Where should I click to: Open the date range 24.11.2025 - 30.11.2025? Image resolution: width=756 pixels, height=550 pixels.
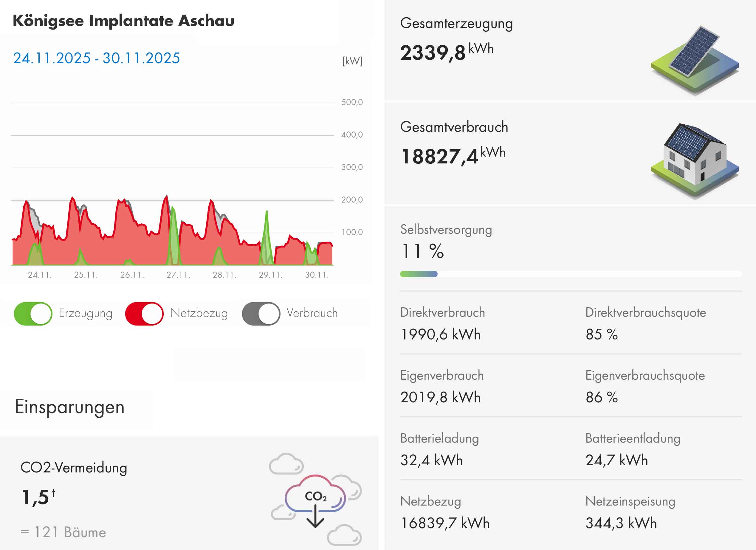pos(96,58)
